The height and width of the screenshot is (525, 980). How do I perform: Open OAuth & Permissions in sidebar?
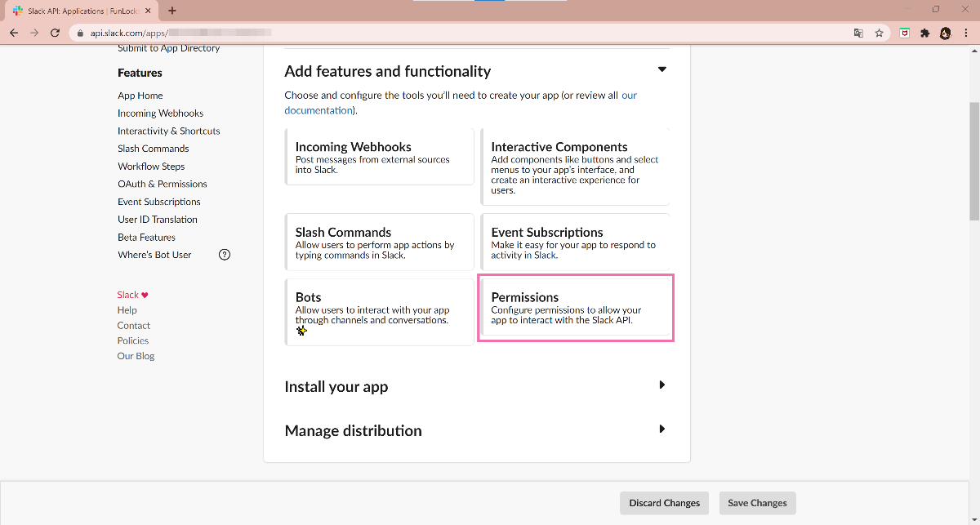click(163, 184)
